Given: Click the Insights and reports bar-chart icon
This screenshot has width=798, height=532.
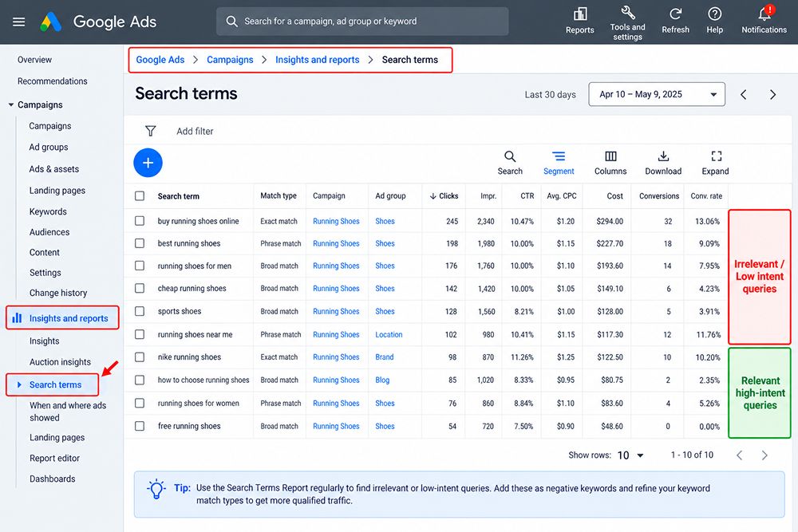Looking at the screenshot, I should click(x=18, y=318).
